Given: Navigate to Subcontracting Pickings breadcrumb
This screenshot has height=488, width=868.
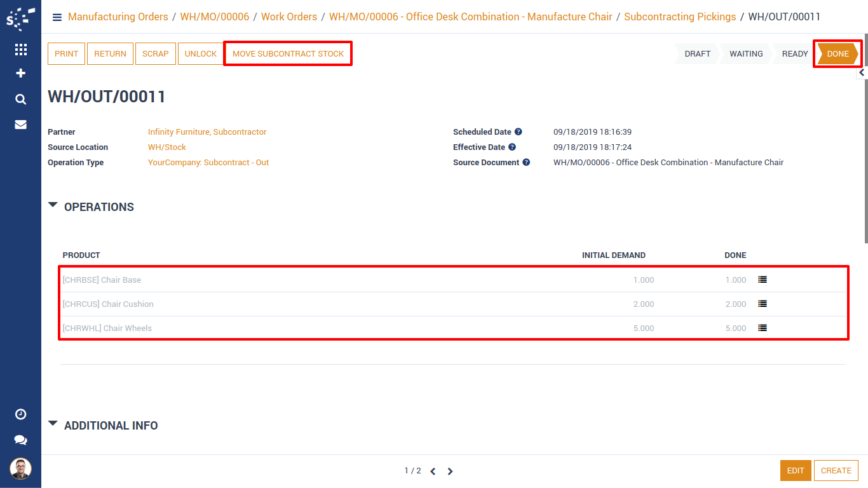Looking at the screenshot, I should 679,17.
